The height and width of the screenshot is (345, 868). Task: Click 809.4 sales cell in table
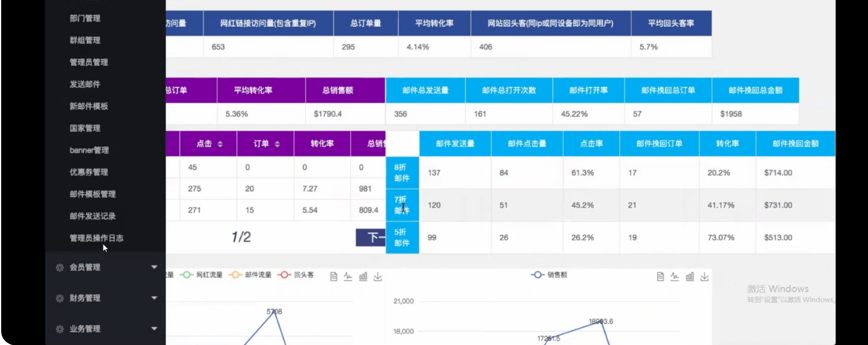pyautogui.click(x=369, y=210)
